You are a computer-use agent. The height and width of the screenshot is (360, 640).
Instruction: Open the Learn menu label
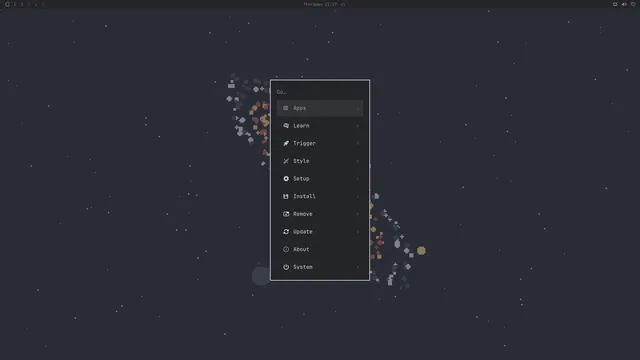click(x=301, y=126)
